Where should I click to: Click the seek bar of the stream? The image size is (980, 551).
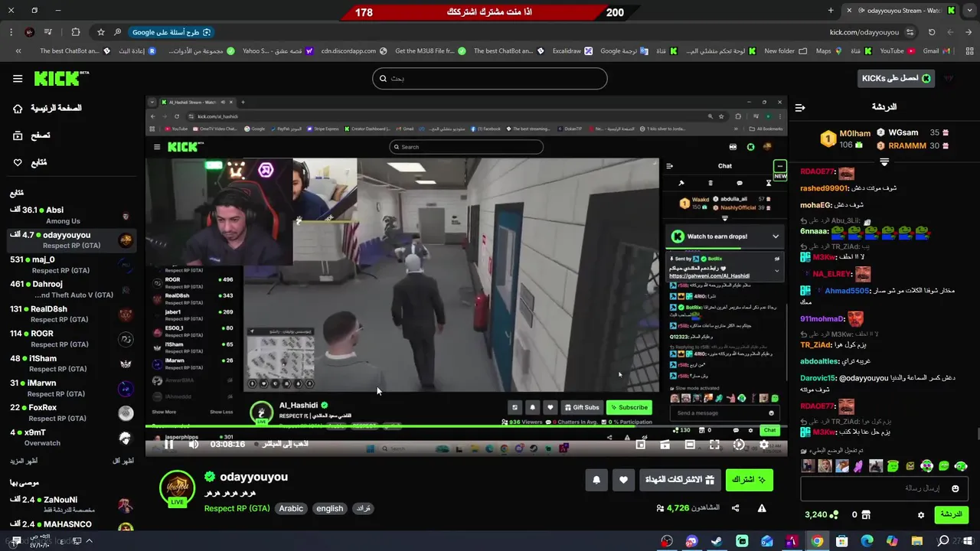tap(466, 425)
